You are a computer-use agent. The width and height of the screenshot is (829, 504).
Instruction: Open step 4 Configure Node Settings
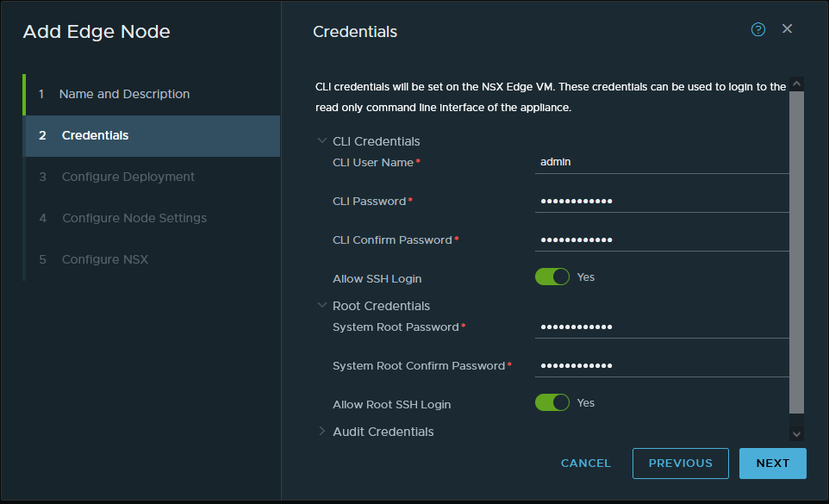point(134,218)
